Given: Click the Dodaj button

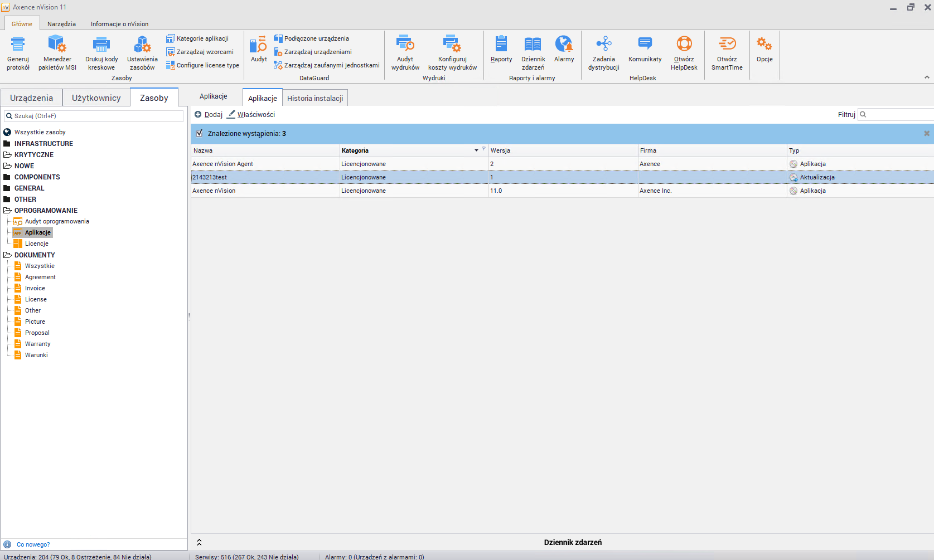Looking at the screenshot, I should pos(209,115).
